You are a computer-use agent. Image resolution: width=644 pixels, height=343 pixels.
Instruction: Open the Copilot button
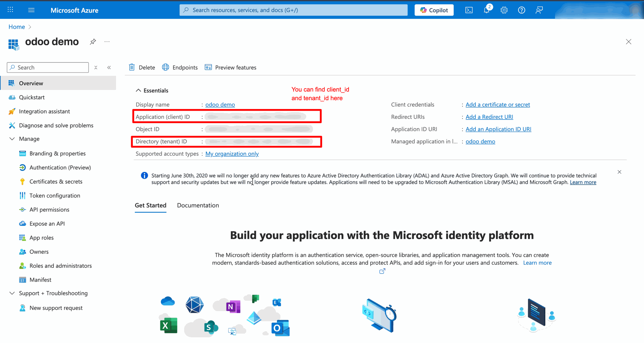click(x=434, y=10)
